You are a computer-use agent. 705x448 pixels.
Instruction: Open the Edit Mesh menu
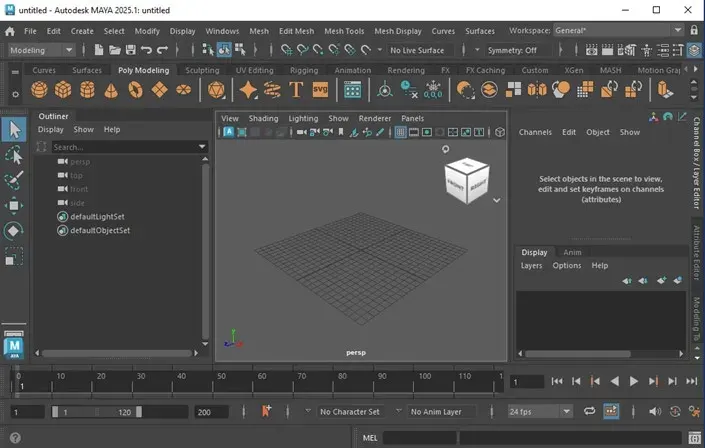click(x=296, y=31)
